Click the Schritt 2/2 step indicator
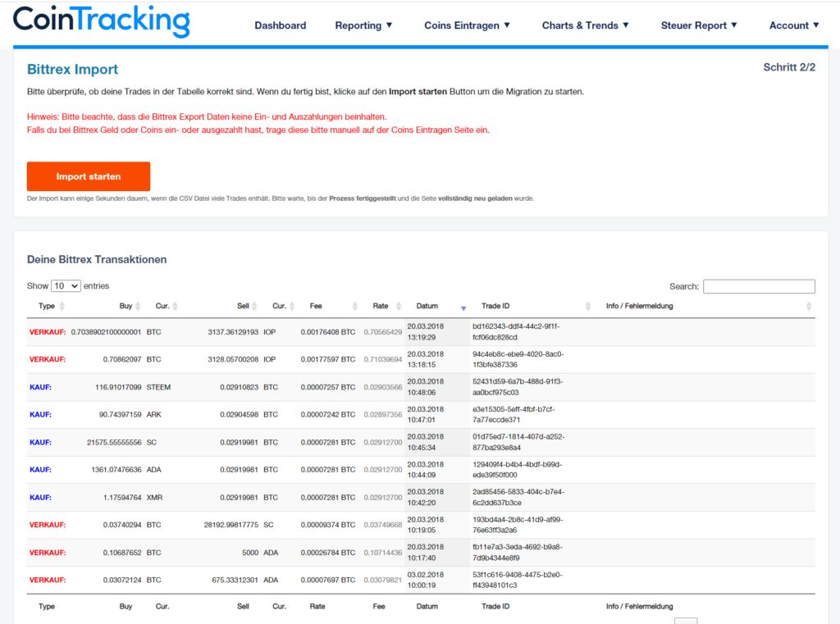This screenshot has width=840, height=624. pyautogui.click(x=789, y=67)
